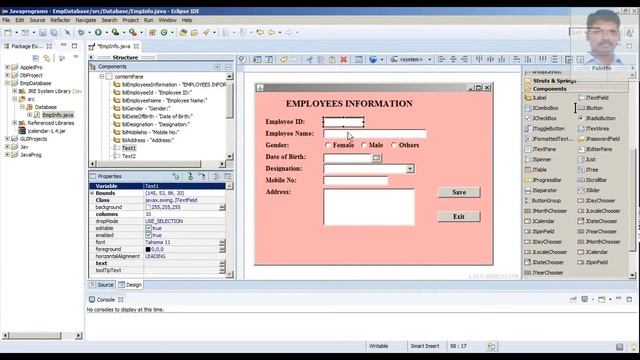Select JTextArea in the Palette
This screenshot has width=640, height=360.
point(593,129)
